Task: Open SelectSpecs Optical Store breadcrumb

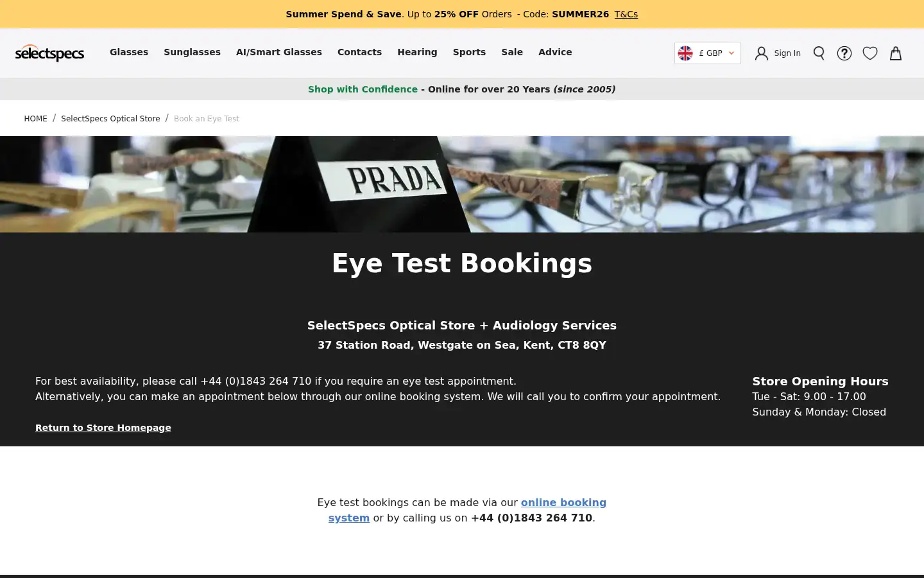Action: click(110, 119)
